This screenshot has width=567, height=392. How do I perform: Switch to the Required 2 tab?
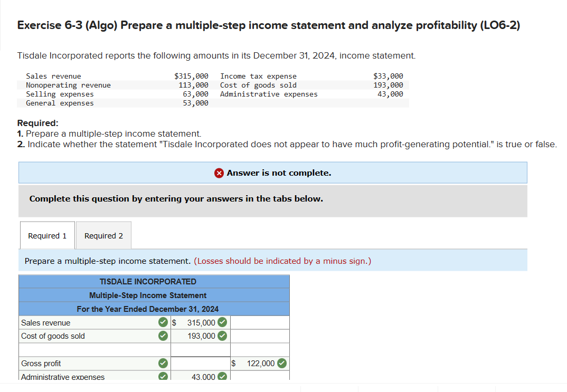(103, 235)
